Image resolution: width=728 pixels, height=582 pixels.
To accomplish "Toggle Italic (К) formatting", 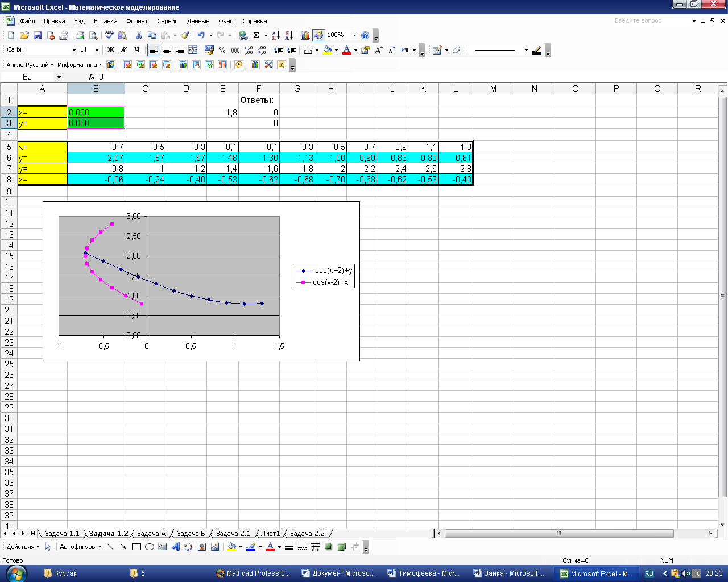I will point(124,50).
